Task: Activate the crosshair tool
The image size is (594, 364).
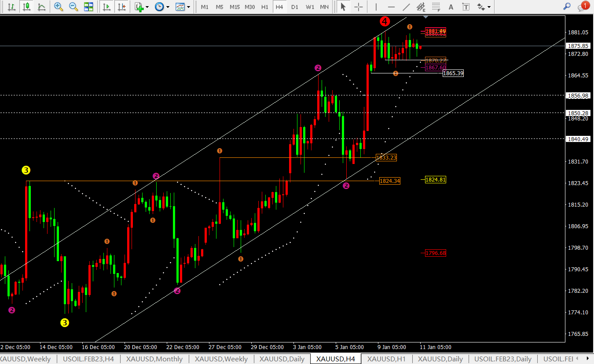Action: (x=359, y=7)
